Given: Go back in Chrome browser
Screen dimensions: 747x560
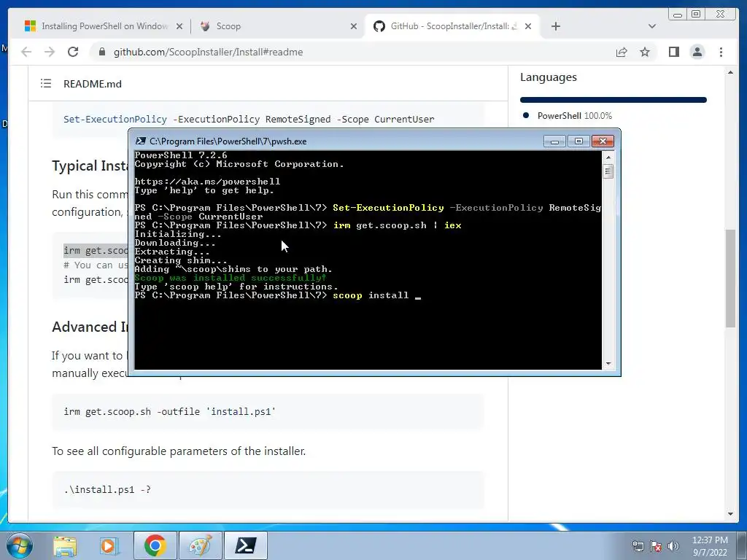Looking at the screenshot, I should tap(26, 52).
